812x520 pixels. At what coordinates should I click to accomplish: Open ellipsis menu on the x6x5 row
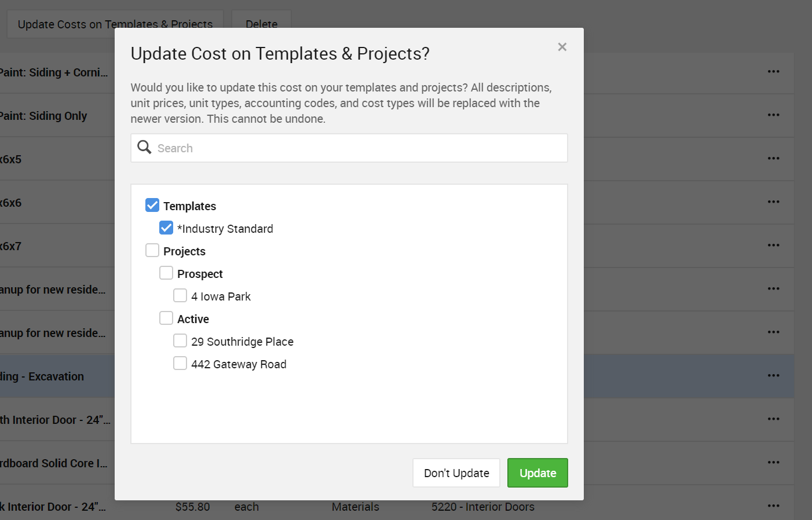coord(773,159)
